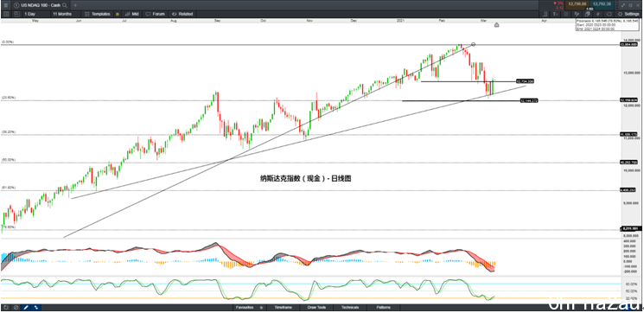Toggle the trendline snap tool button
Screen dimensions: 644x313
click(x=35, y=307)
